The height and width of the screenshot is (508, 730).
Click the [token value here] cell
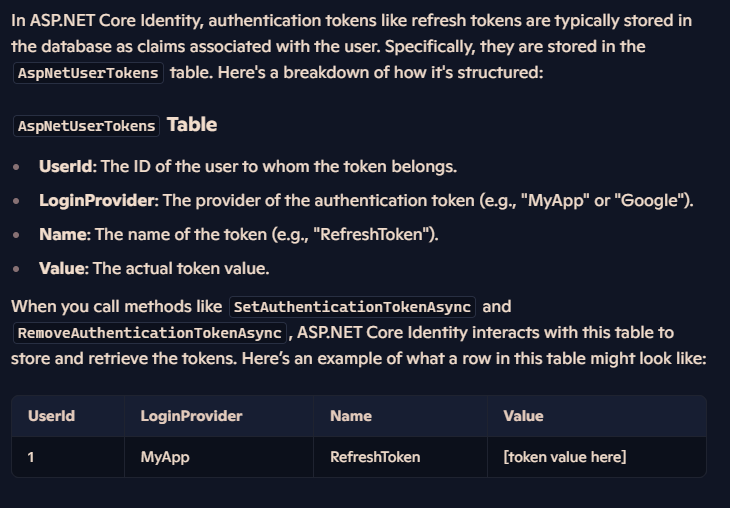click(597, 457)
